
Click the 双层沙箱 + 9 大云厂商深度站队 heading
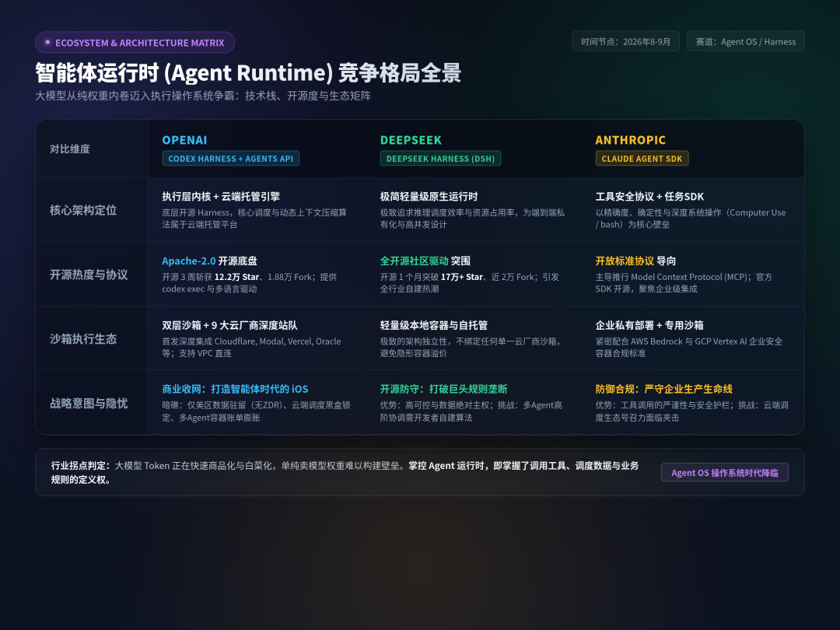click(x=229, y=325)
